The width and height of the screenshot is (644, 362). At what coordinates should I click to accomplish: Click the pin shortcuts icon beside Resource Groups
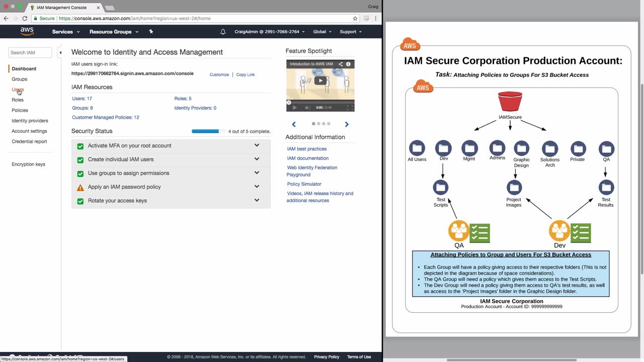click(151, 32)
